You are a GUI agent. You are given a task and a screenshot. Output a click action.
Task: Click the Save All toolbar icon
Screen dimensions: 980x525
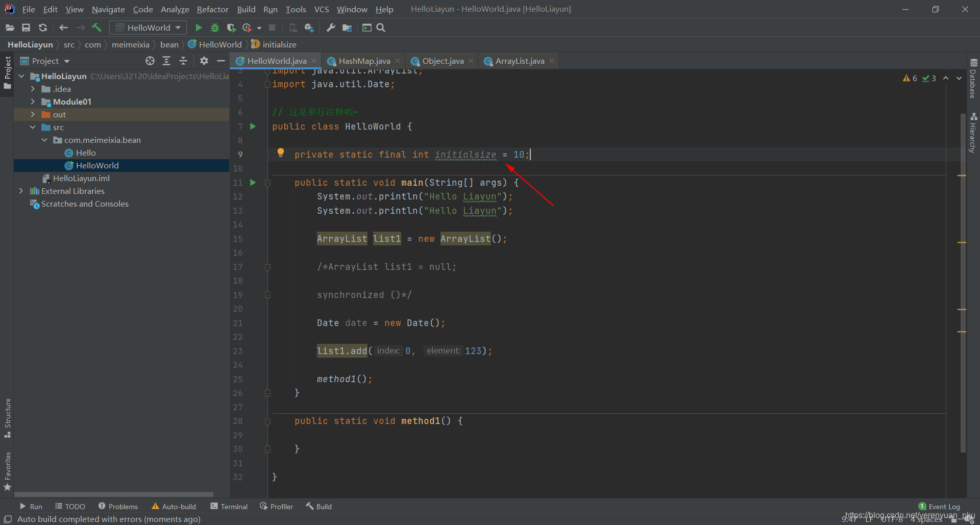(x=26, y=28)
